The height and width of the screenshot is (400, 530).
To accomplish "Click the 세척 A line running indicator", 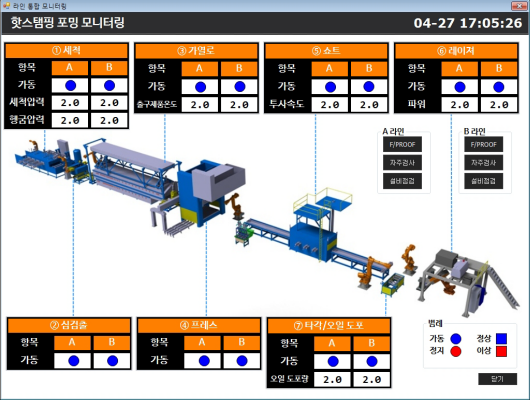I will coord(70,86).
